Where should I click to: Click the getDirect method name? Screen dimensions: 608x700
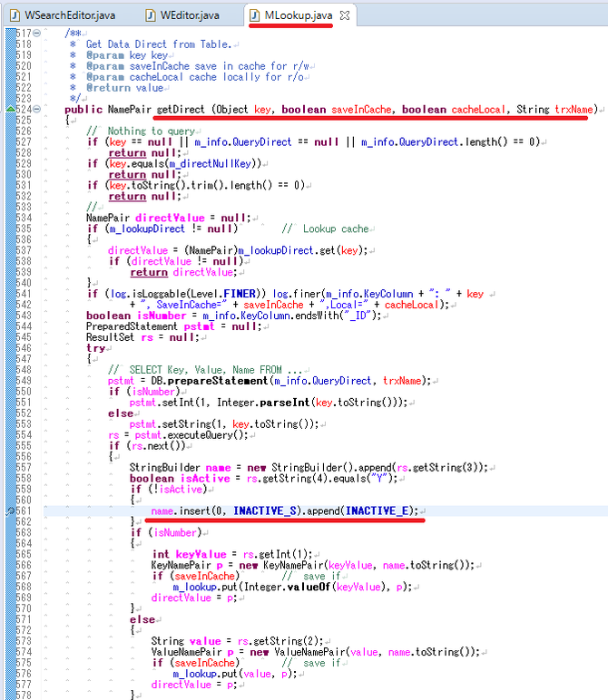point(181,110)
